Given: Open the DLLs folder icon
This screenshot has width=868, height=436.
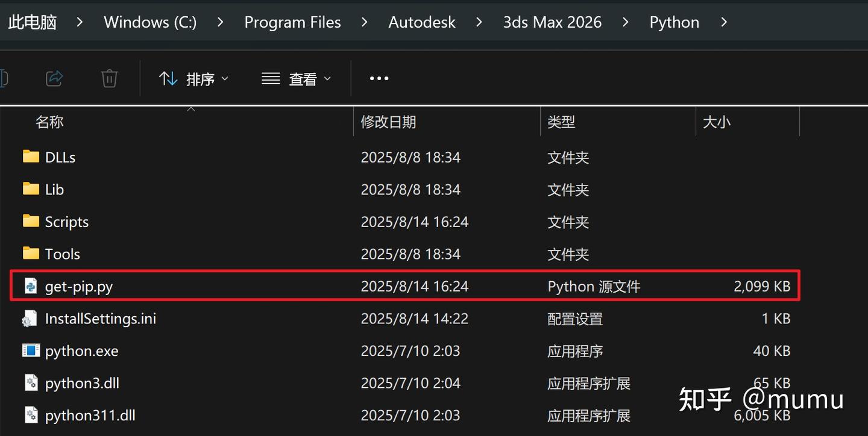Looking at the screenshot, I should pyautogui.click(x=31, y=157).
